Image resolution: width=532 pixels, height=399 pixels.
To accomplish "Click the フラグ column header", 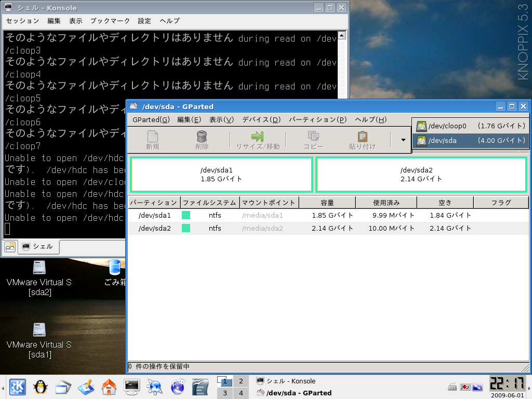I will point(501,203).
